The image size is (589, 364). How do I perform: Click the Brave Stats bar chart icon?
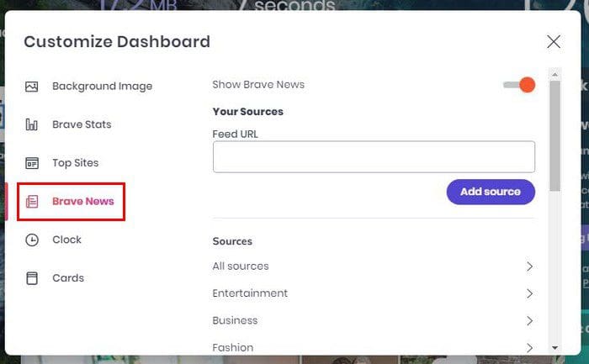click(32, 124)
